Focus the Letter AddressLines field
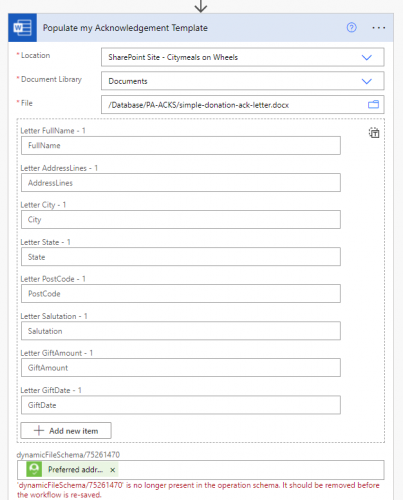 (181, 183)
